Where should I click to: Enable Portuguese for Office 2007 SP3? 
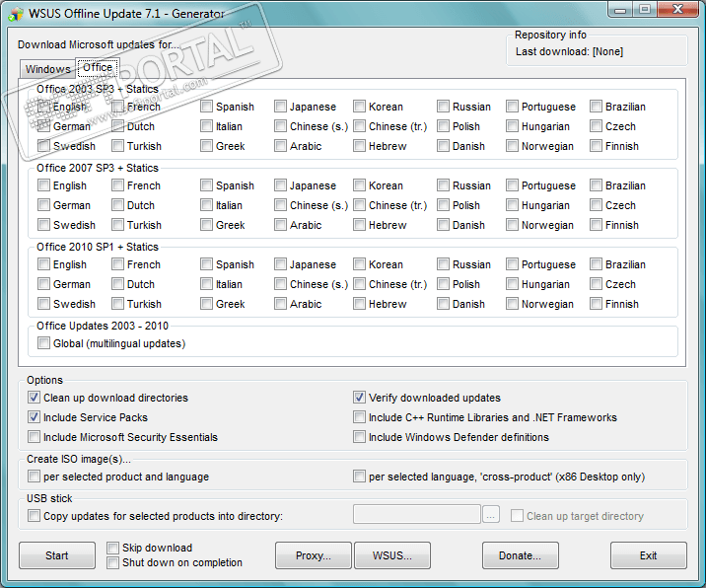(x=512, y=185)
